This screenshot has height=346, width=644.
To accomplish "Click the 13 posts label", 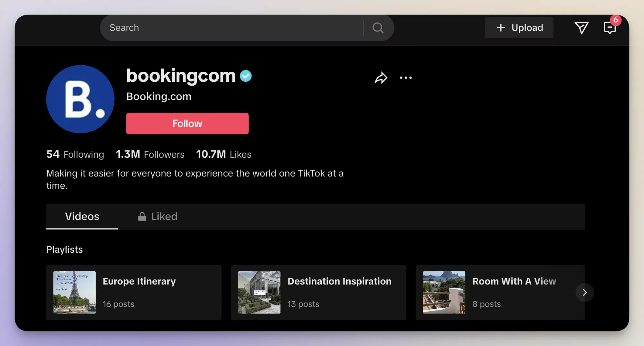I will click(303, 304).
